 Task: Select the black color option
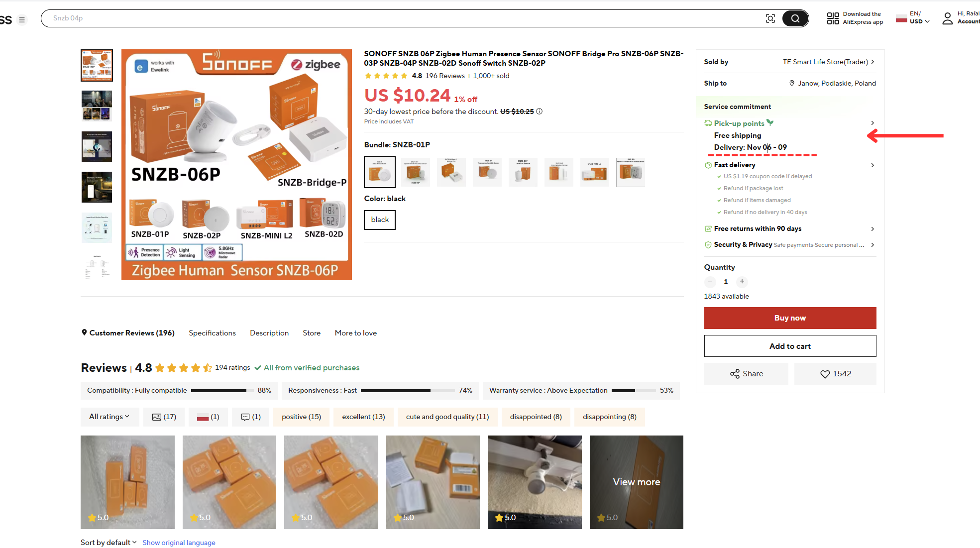coord(380,220)
